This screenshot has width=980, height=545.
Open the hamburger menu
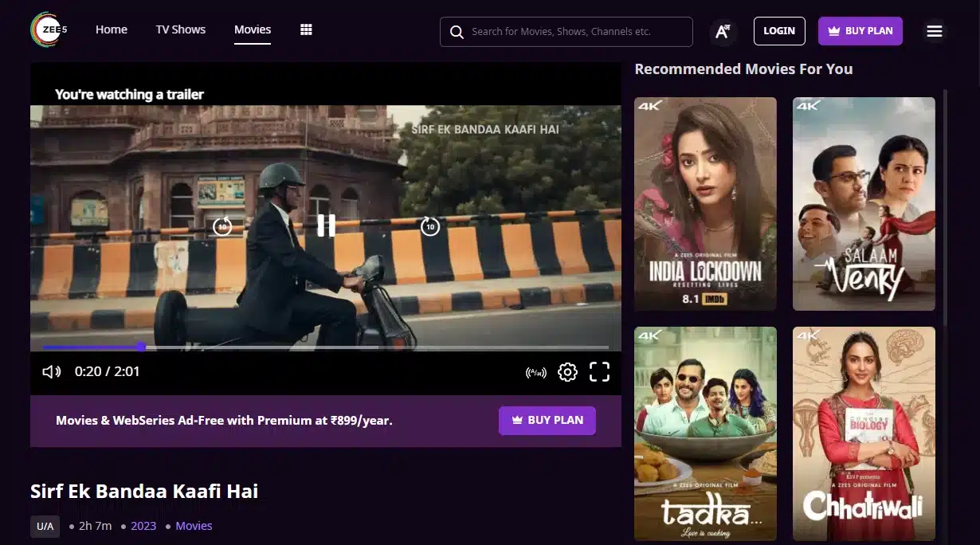[x=935, y=31]
